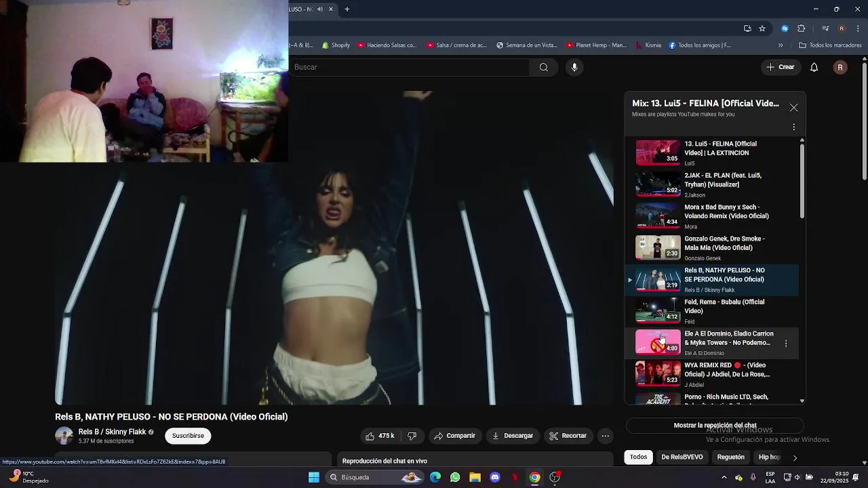Open File Explorer from taskbar
The image size is (868, 488).
click(x=475, y=477)
